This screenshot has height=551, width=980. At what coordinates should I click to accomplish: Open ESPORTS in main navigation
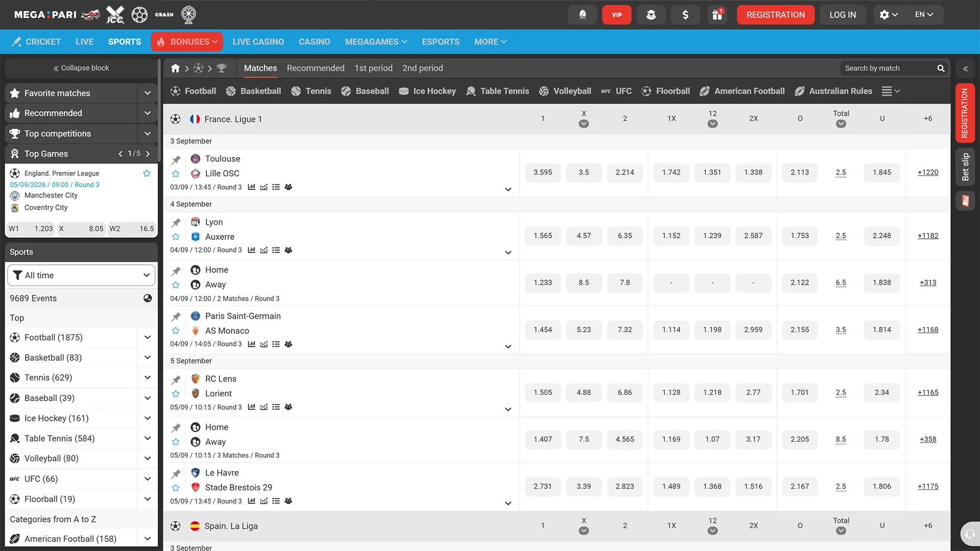pyautogui.click(x=440, y=42)
